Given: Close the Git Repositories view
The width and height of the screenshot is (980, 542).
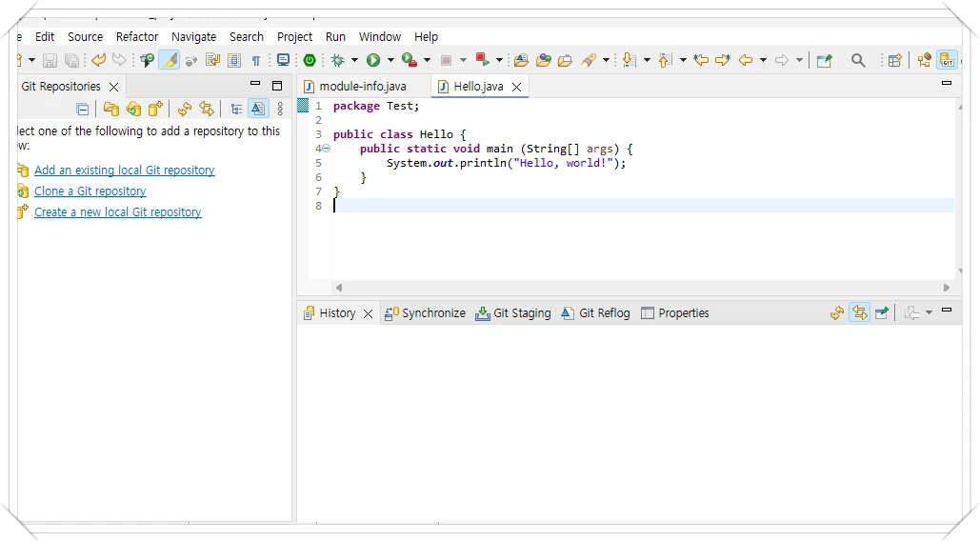Looking at the screenshot, I should (113, 87).
